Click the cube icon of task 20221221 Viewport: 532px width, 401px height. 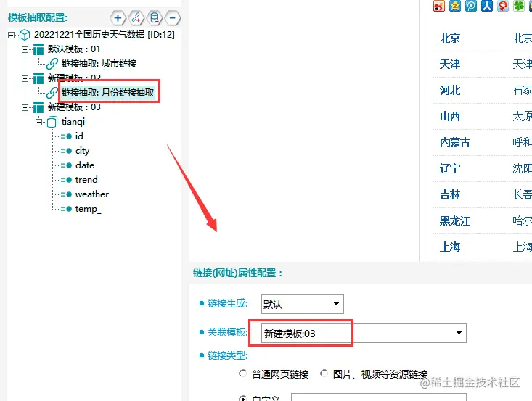click(x=25, y=35)
